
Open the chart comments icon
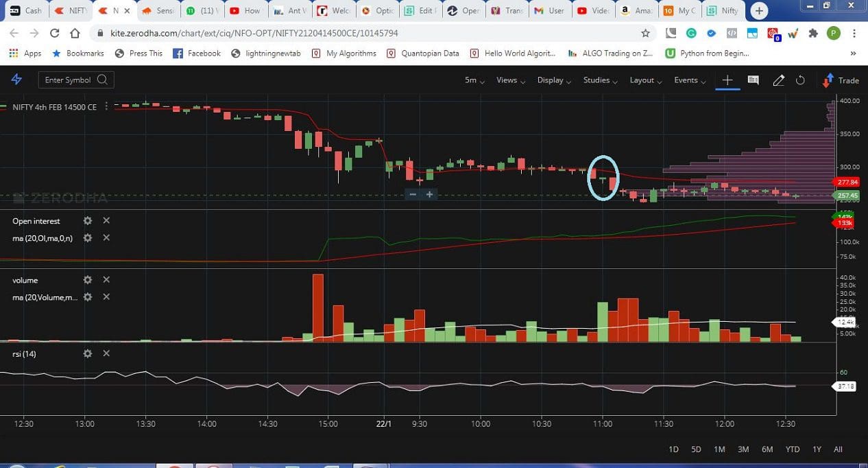pyautogui.click(x=752, y=80)
